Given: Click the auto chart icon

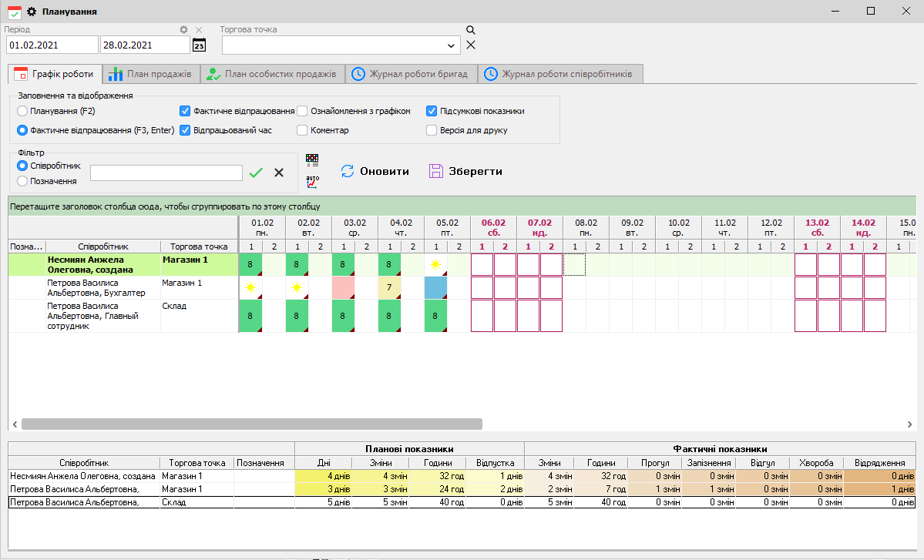Looking at the screenshot, I should pos(312,182).
